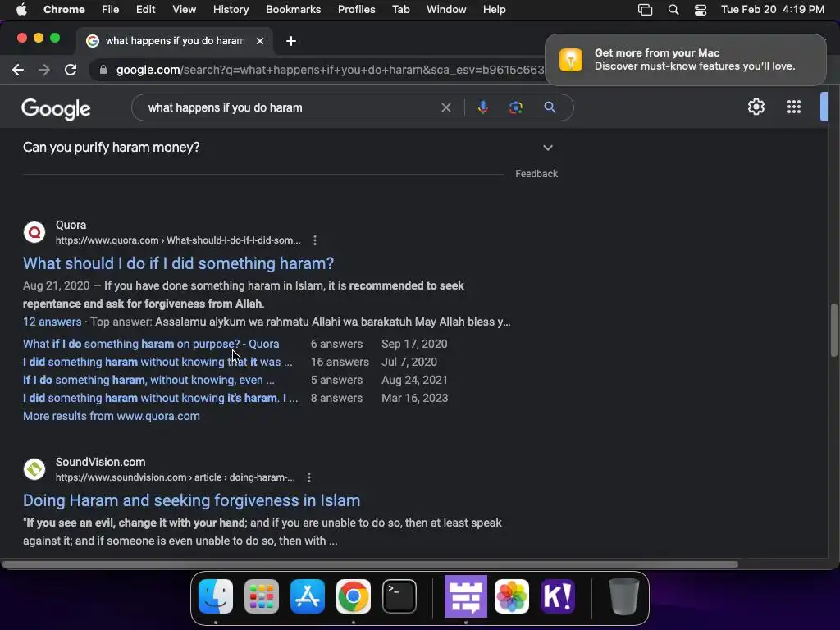Open Control Center in menu bar
840x630 pixels.
[x=701, y=10]
